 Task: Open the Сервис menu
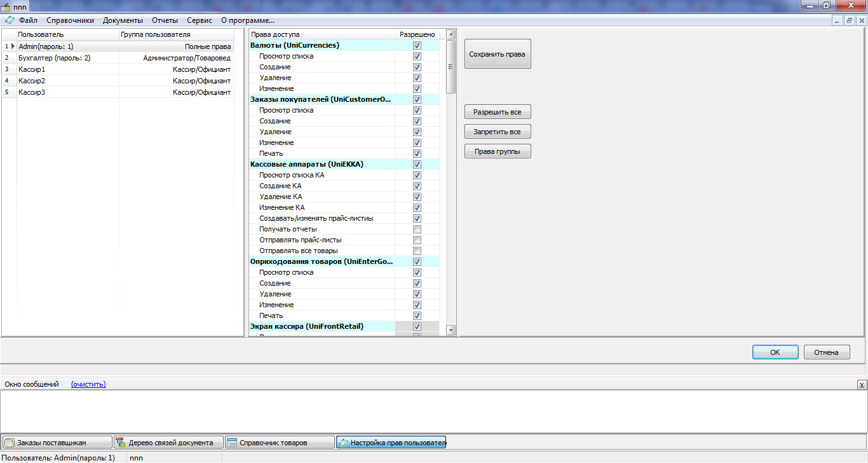click(200, 20)
